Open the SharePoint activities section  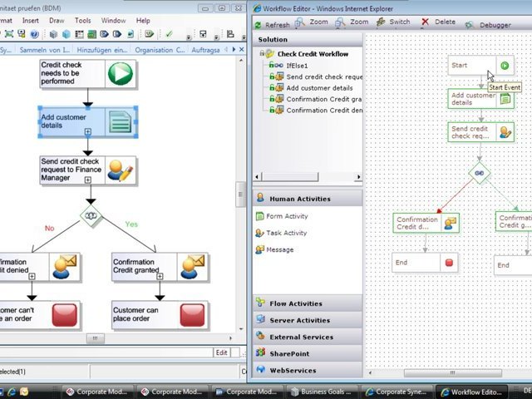[288, 353]
